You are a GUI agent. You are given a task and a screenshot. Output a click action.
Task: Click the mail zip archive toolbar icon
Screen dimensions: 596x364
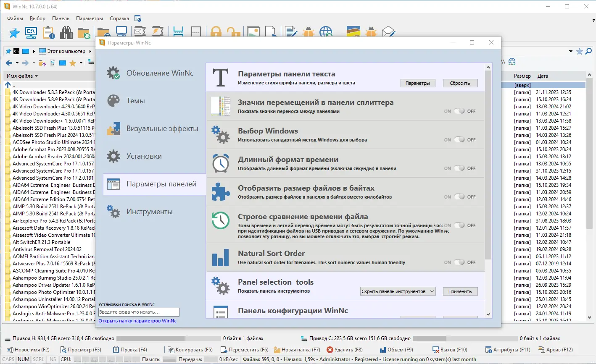[x=140, y=32]
